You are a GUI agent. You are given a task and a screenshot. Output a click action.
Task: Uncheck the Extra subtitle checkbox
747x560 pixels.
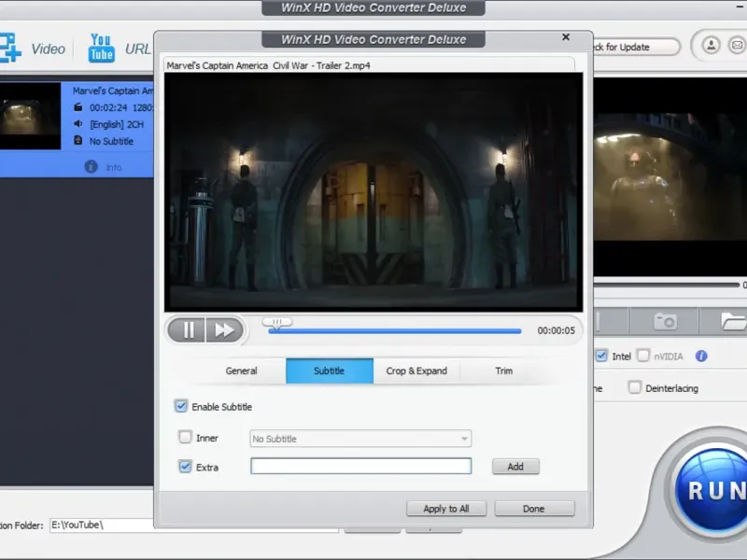pyautogui.click(x=185, y=467)
